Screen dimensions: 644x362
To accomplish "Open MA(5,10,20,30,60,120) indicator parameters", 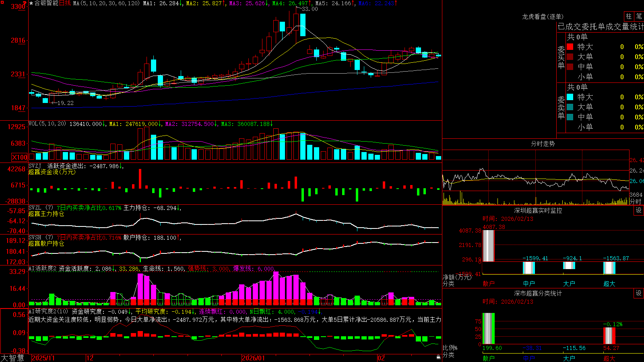I will (106, 3).
